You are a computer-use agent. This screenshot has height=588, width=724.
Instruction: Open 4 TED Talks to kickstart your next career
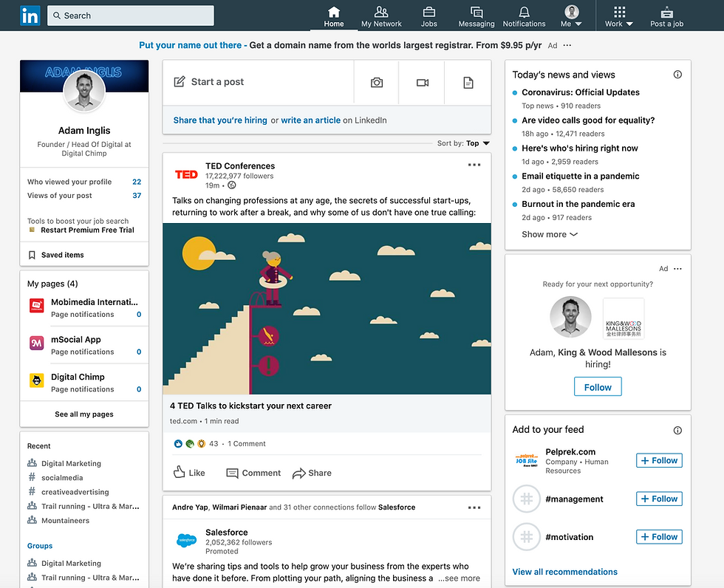pyautogui.click(x=250, y=406)
